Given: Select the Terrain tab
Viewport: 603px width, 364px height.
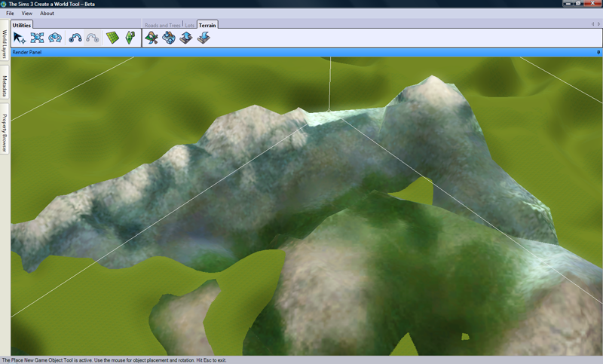Looking at the screenshot, I should 207,25.
